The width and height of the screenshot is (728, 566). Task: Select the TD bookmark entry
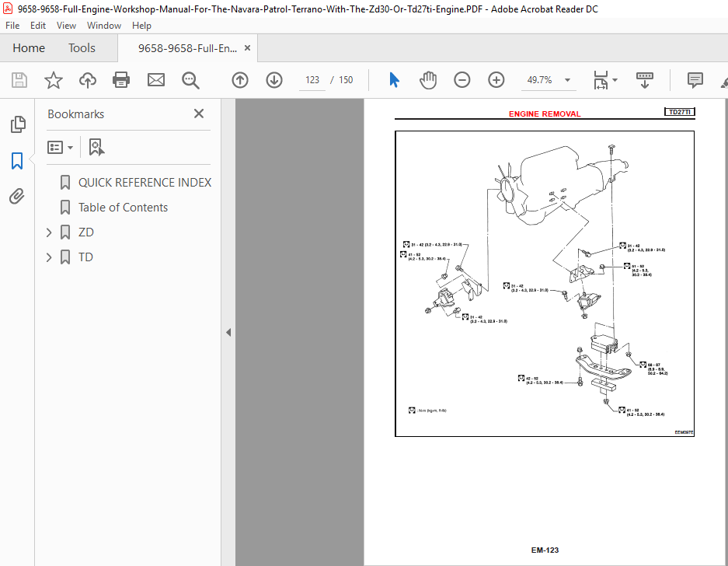pos(85,257)
